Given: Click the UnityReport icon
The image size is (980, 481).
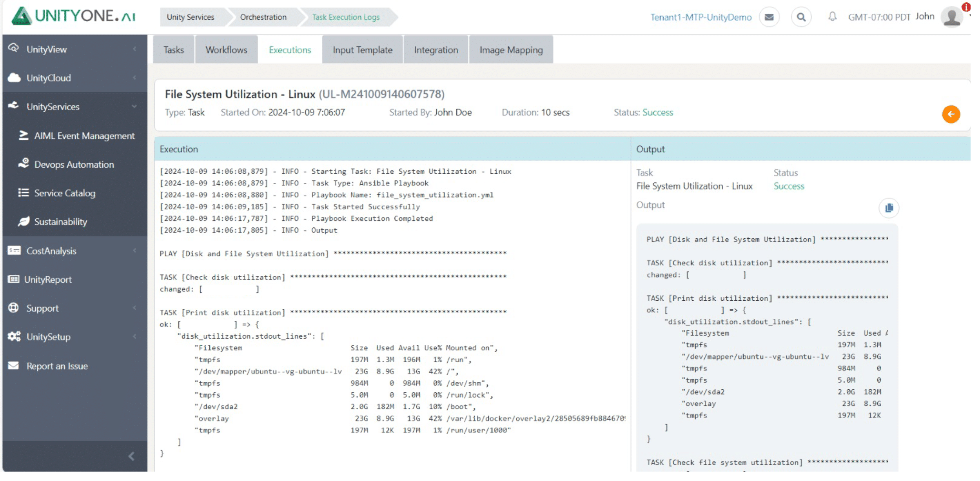Looking at the screenshot, I should click(13, 279).
